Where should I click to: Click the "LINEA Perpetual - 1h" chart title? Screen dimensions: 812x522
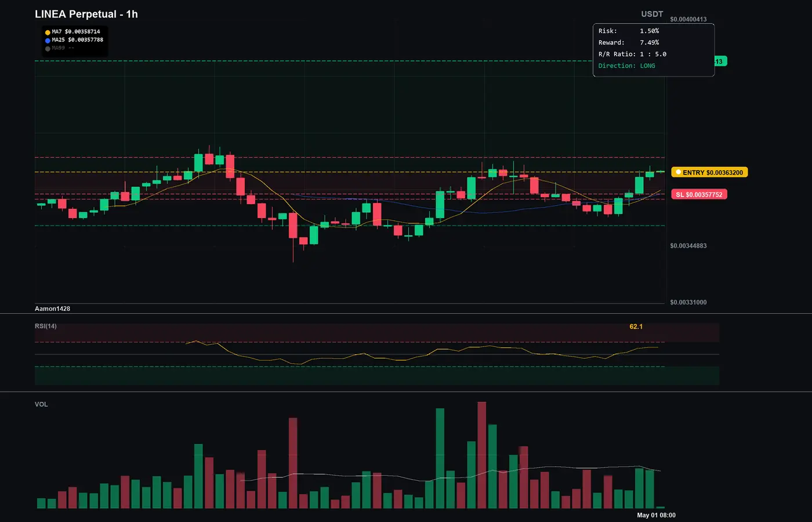click(86, 14)
